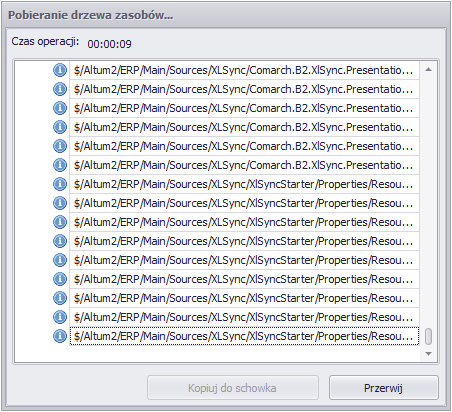The height and width of the screenshot is (412, 452).
Task: Click the info icon of the second log row
Action: 60,89
